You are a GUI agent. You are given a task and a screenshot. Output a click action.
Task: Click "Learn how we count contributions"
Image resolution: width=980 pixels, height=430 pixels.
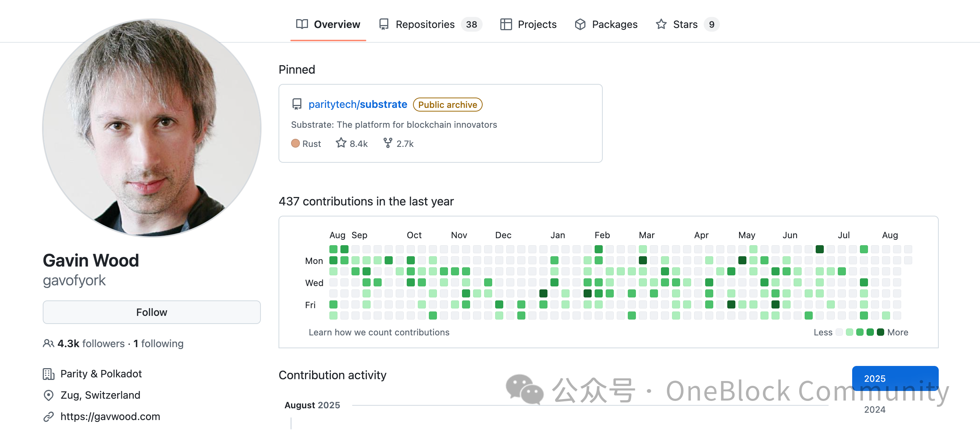click(x=379, y=332)
